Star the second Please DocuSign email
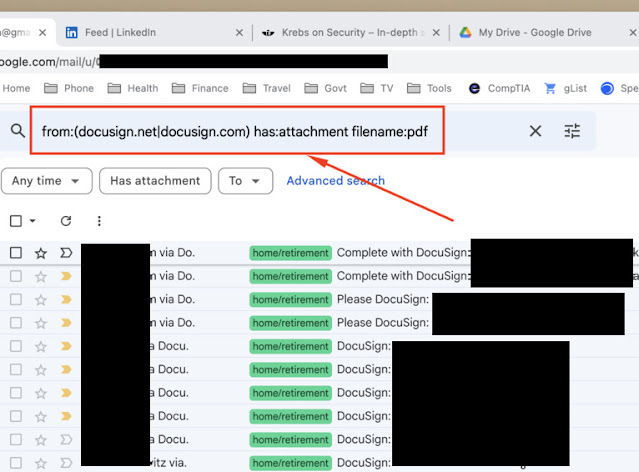Image resolution: width=639 pixels, height=472 pixels. click(41, 323)
